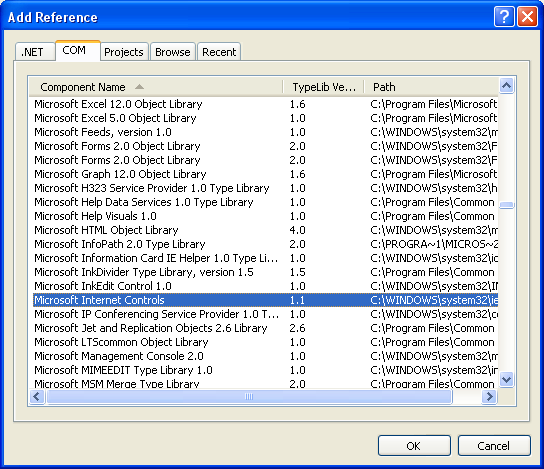Switch to the .NET tab

pos(35,52)
